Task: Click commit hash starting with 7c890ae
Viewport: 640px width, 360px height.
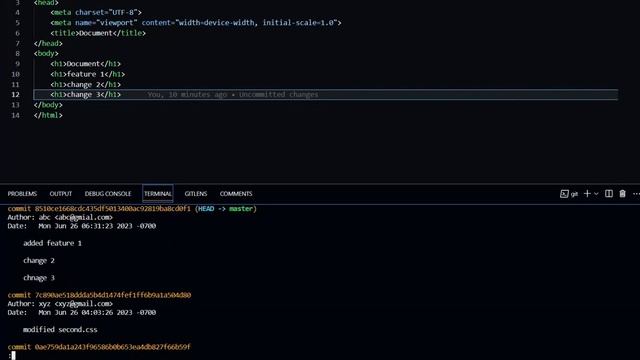Action: 113,295
